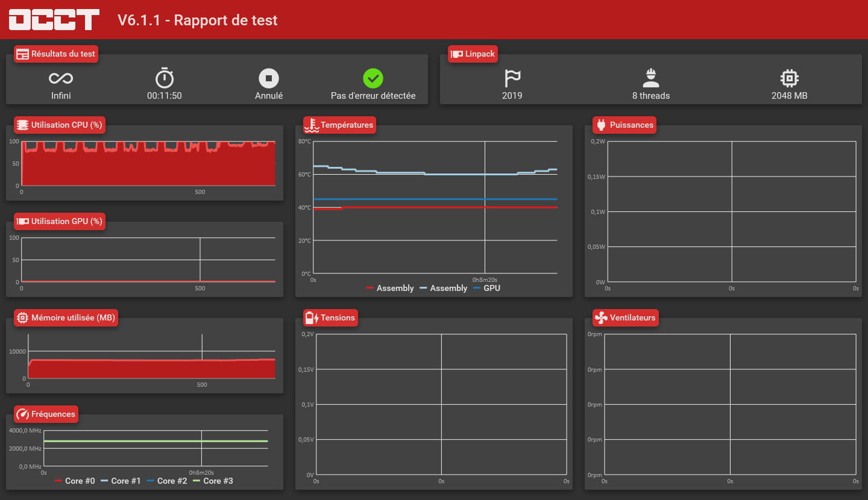This screenshot has width=868, height=500.
Task: Click the worker icon above 8 threads
Action: [651, 78]
